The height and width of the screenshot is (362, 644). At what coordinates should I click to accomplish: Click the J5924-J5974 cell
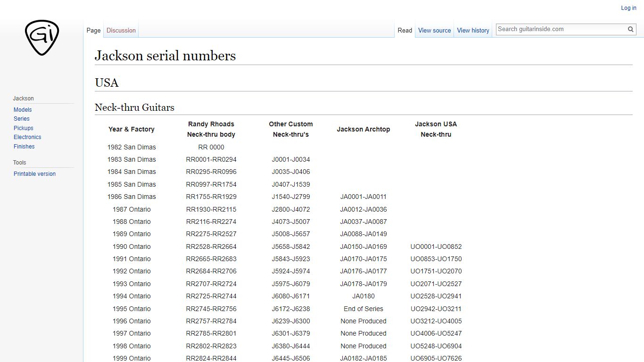[291, 271]
